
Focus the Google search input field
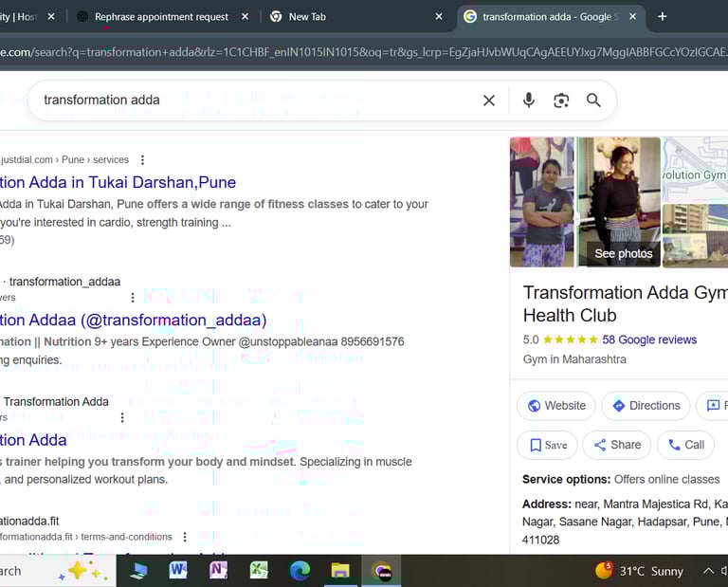[x=260, y=100]
